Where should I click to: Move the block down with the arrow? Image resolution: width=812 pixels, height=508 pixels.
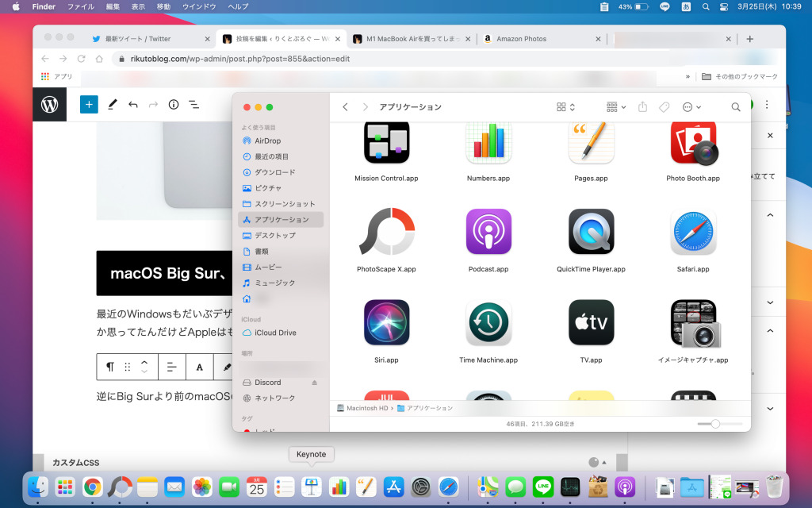click(x=144, y=371)
